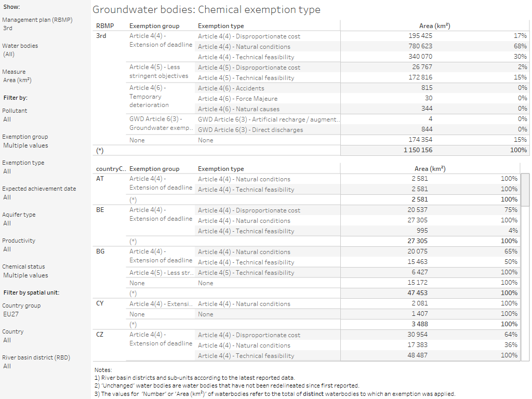Select 'GWD Article 6(3) - Direct discharges' row
The image size is (532, 399).
pos(250,129)
